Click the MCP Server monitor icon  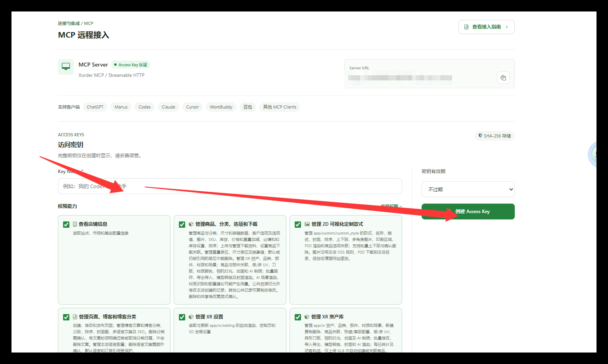point(66,67)
